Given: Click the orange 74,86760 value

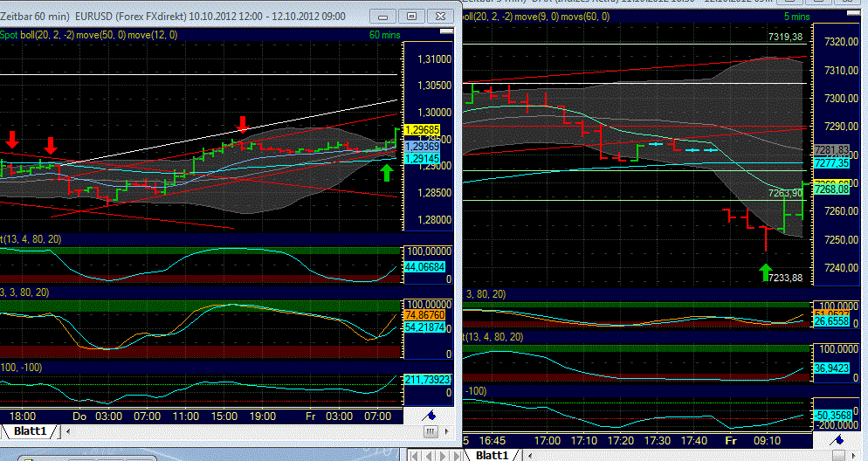Looking at the screenshot, I should [425, 315].
